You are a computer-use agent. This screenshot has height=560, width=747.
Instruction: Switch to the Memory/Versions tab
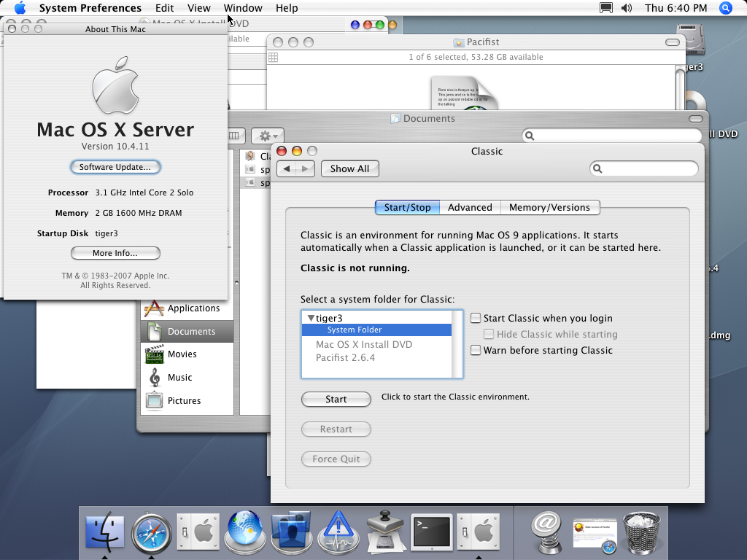tap(549, 208)
